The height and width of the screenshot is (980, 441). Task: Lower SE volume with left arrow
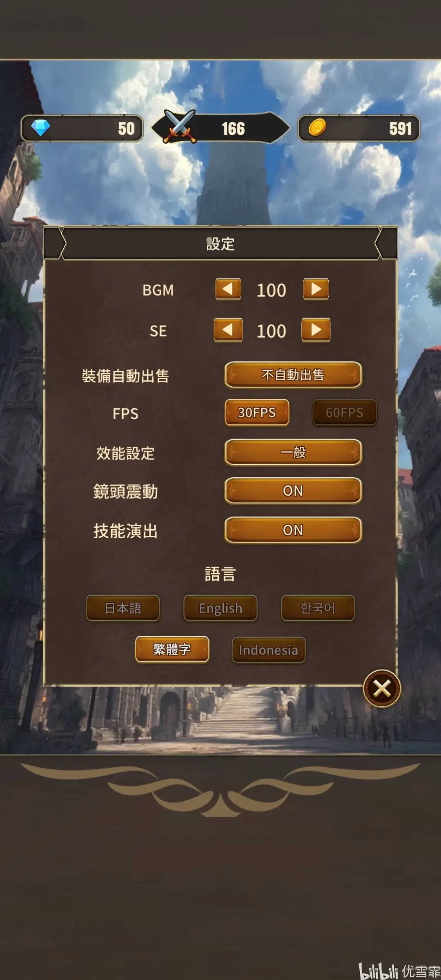228,330
